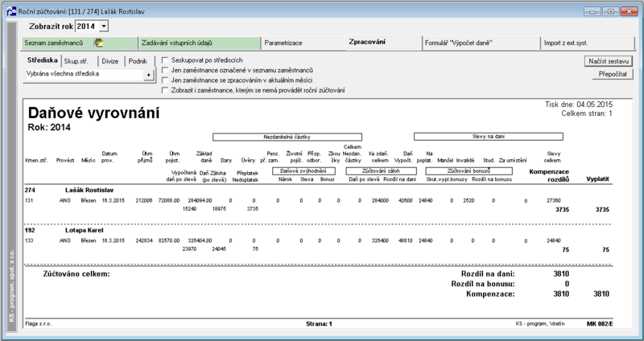Select the Divize sub-tab
644x341 pixels.
point(111,61)
